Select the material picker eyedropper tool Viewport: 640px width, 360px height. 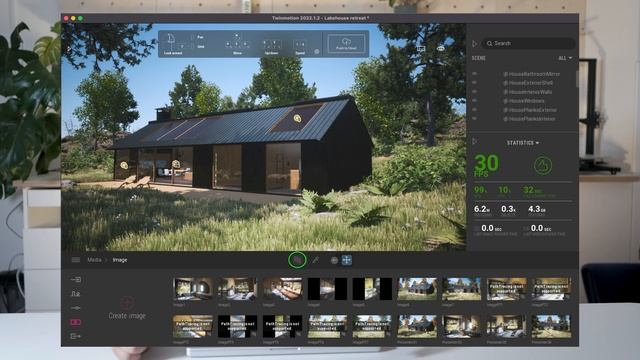click(x=316, y=260)
